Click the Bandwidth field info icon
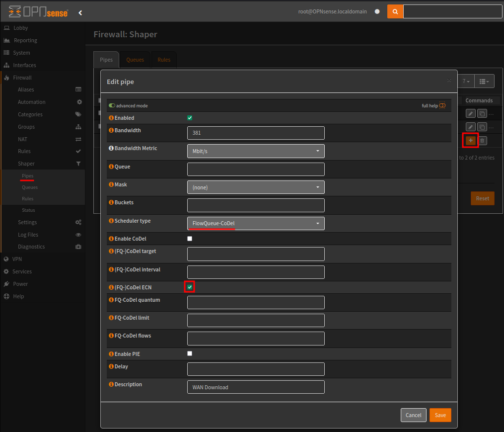This screenshot has height=432, width=504. pyautogui.click(x=111, y=130)
